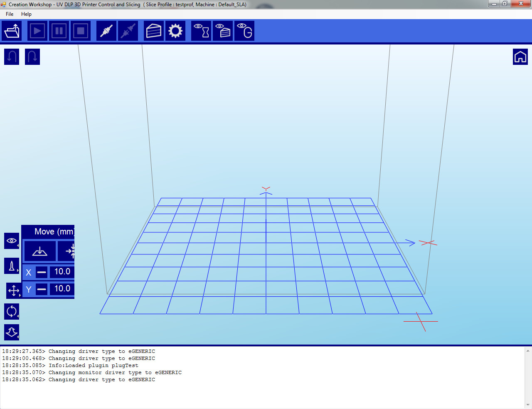Open the settings gear in the toolbar

[x=175, y=31]
